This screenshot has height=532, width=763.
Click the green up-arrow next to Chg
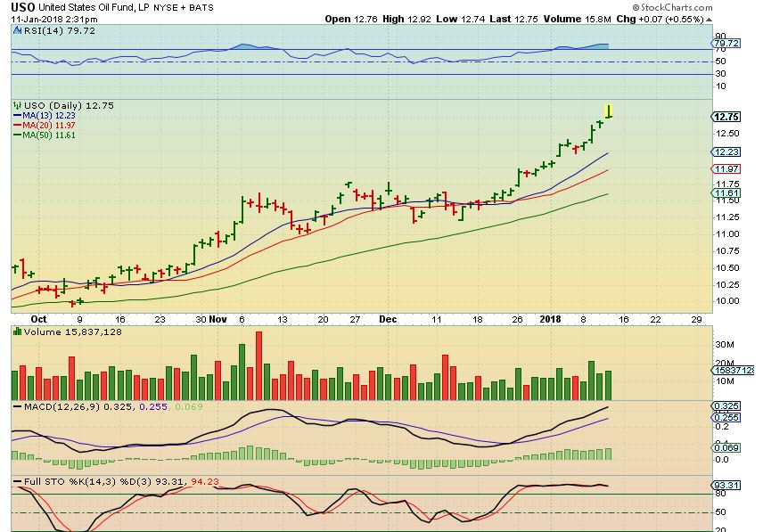(x=709, y=20)
